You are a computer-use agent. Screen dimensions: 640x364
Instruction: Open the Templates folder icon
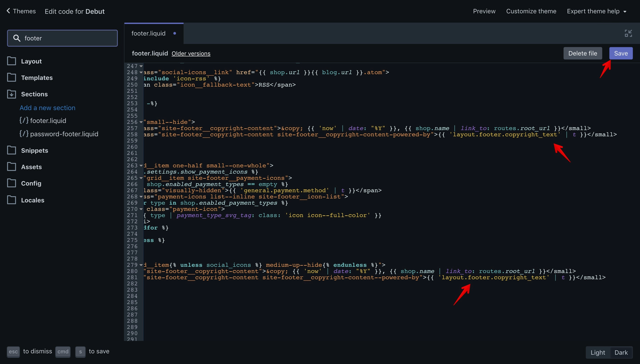(x=12, y=77)
